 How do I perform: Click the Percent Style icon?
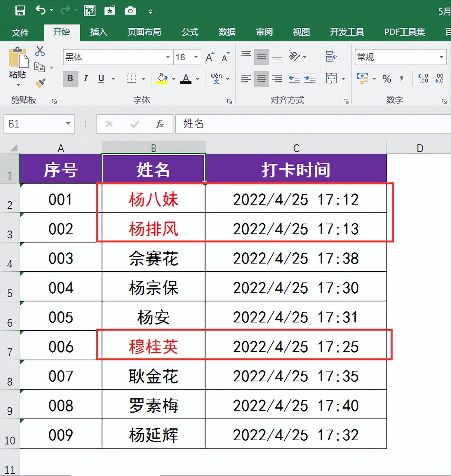tap(387, 79)
